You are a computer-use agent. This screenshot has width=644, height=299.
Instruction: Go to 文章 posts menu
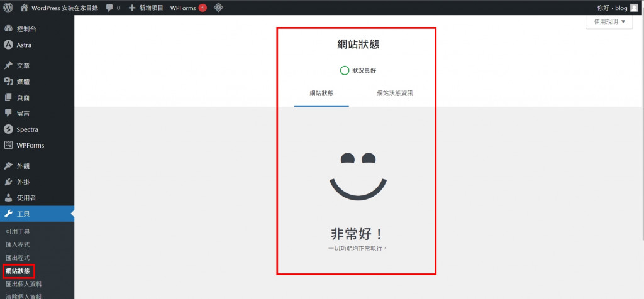(x=23, y=65)
